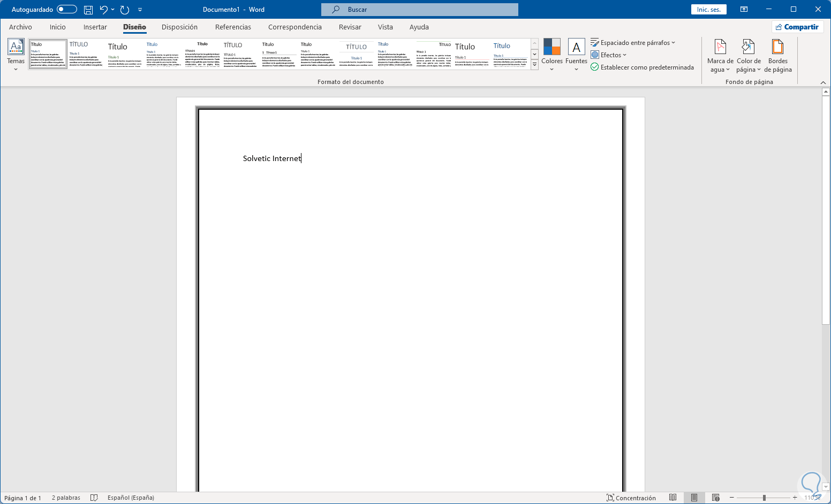
Task: Click the text Solvetic Internet in document
Action: pyautogui.click(x=272, y=158)
